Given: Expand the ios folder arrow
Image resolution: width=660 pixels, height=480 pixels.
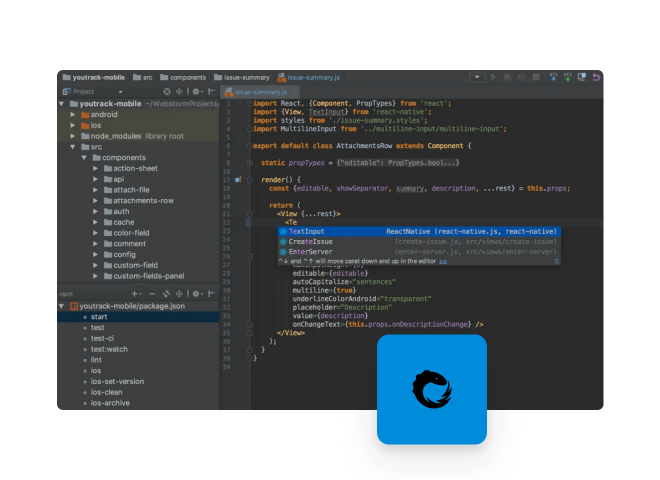Looking at the screenshot, I should point(73,125).
